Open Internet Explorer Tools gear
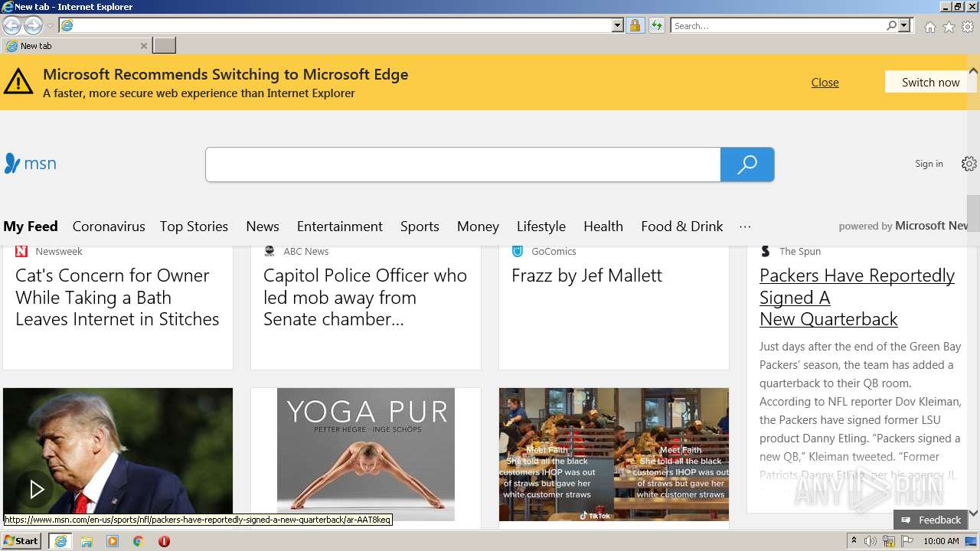This screenshot has width=980, height=551. [968, 27]
